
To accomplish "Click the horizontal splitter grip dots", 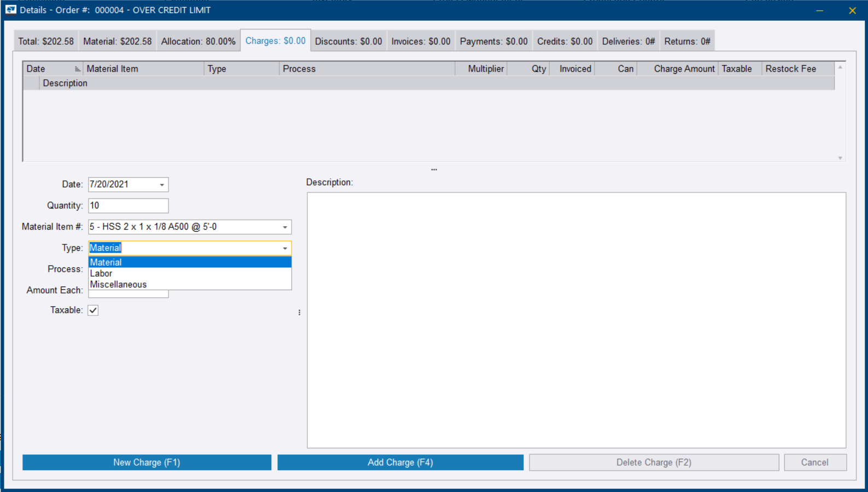I will (x=434, y=169).
